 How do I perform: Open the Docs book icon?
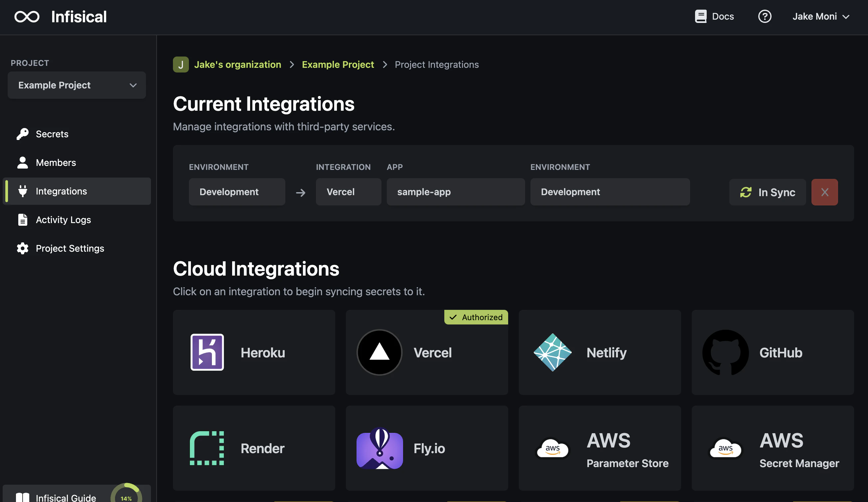point(701,16)
